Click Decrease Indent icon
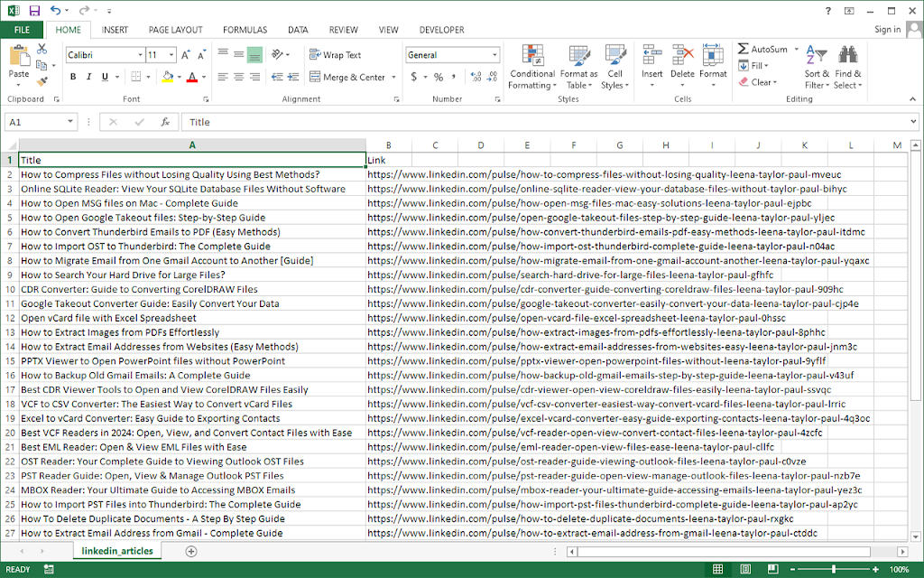The height and width of the screenshot is (578, 924). coord(277,77)
